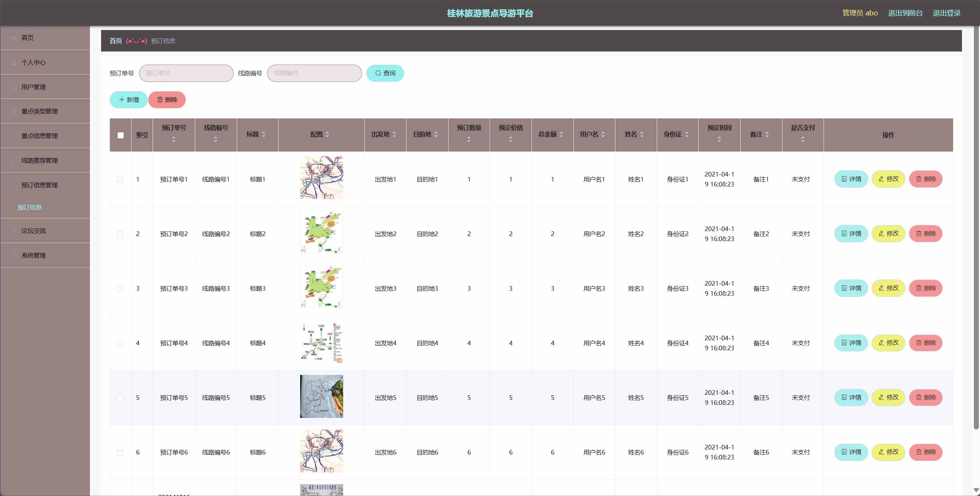Click the trash icon in the top 删除 button

click(x=160, y=100)
